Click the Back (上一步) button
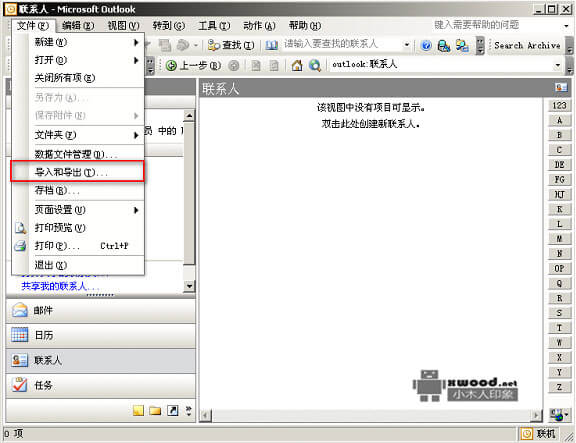Screen dimensions: 576x443 (x=193, y=65)
